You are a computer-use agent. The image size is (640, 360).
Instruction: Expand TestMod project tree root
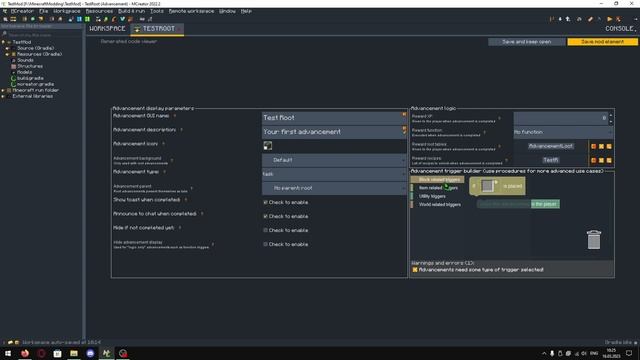3,42
